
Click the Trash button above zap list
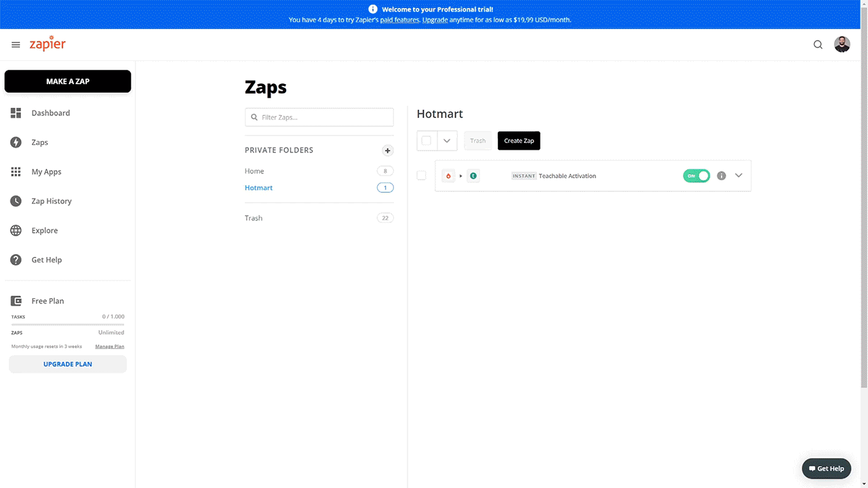[x=478, y=141]
